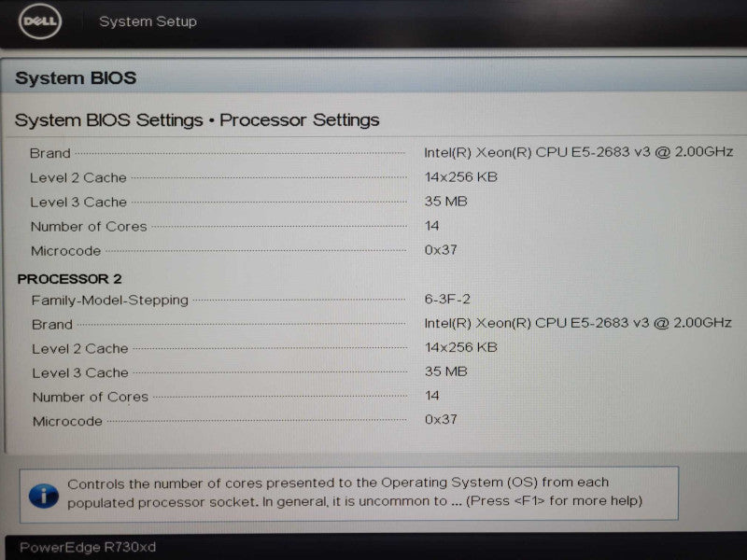Select Level 2 Cache label under Processor 2
The height and width of the screenshot is (560, 747).
pyautogui.click(x=80, y=348)
